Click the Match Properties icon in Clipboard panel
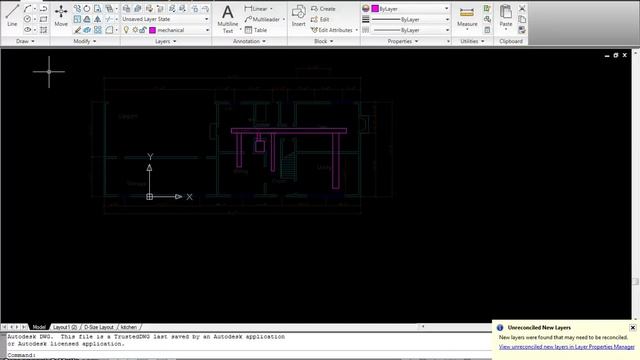The height and width of the screenshot is (360, 640). pyautogui.click(x=522, y=30)
